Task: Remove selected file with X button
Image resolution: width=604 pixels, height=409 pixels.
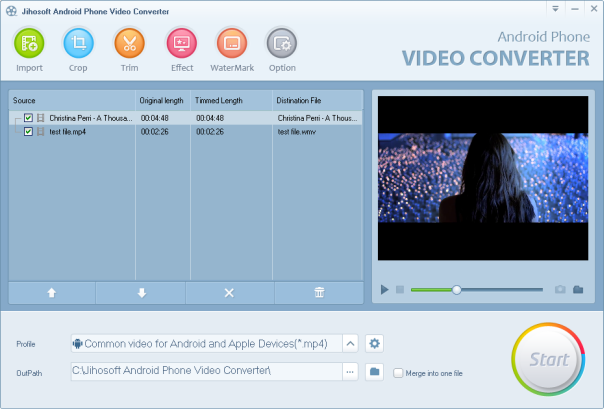Action: pyautogui.click(x=229, y=293)
